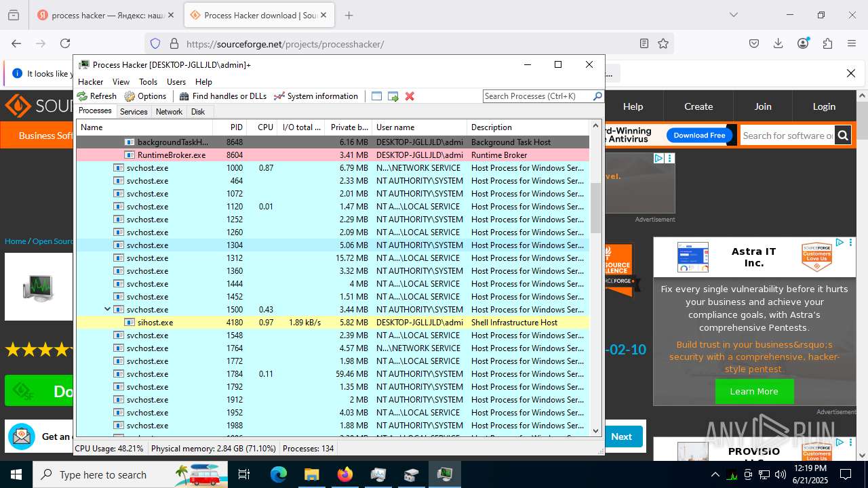Screen dimensions: 868x488
Task: Select the backgroundTaskHost process row
Action: tap(332, 142)
